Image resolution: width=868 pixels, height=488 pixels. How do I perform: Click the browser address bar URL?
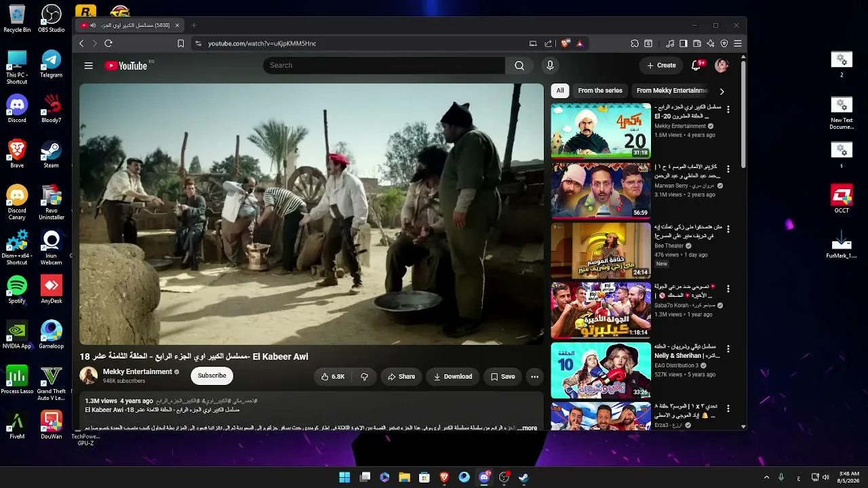coord(262,43)
